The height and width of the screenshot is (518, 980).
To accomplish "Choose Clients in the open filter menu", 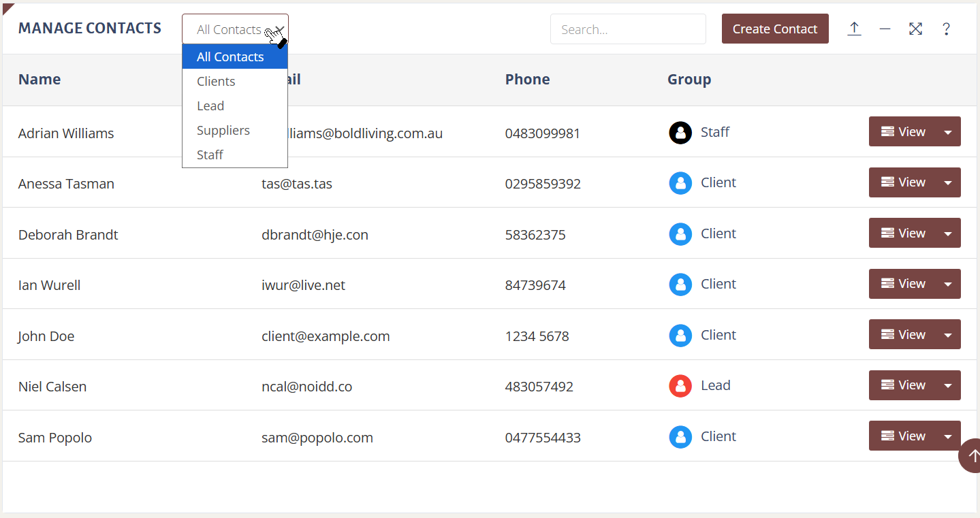I will [x=216, y=81].
